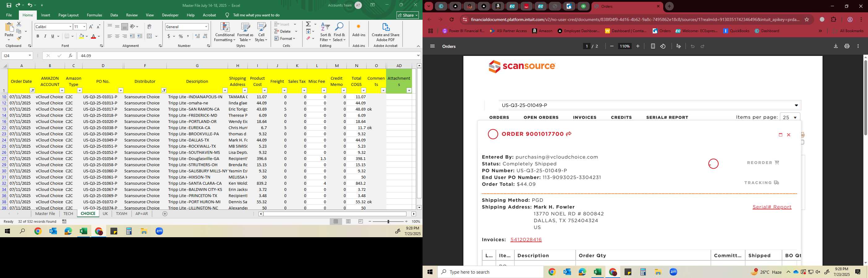The image size is (868, 278).
Task: Open the ASI Partner Access bookmark
Action: 509,31
